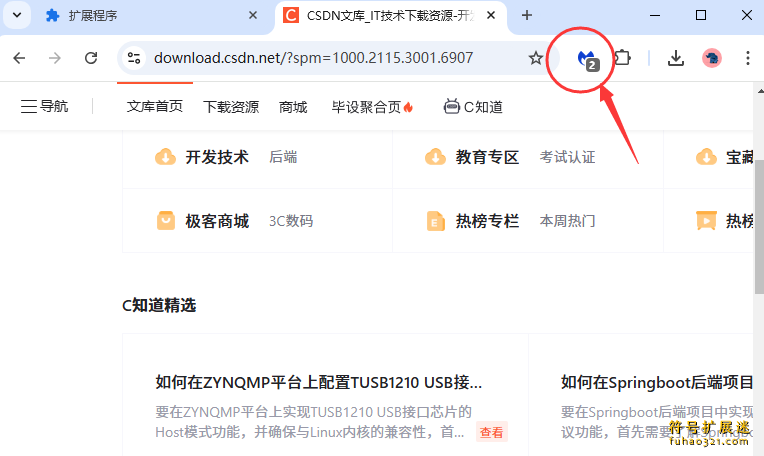
Task: Open 商城 navigation item
Action: [x=293, y=107]
